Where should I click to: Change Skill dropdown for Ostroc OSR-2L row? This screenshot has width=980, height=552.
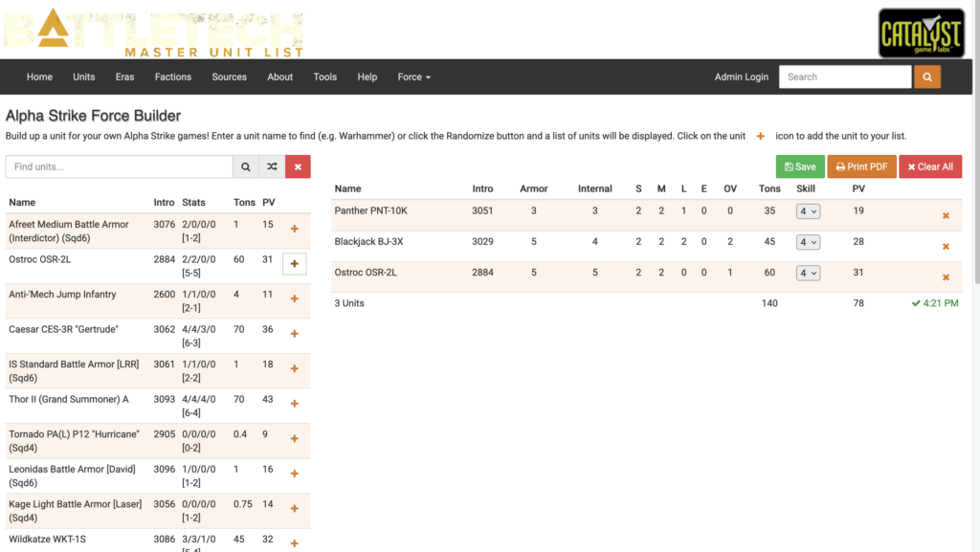tap(808, 273)
